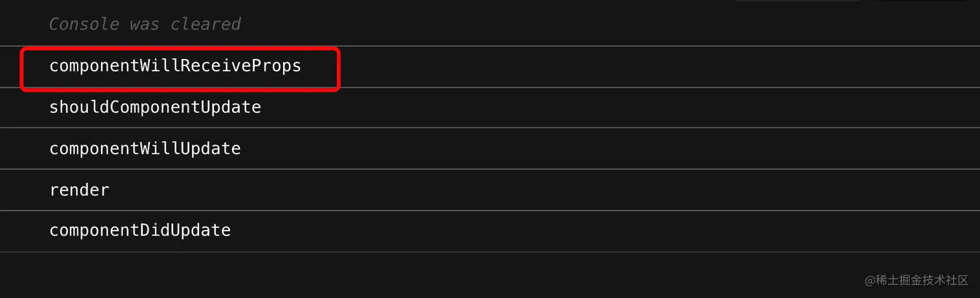Click the render log message

pos(79,190)
